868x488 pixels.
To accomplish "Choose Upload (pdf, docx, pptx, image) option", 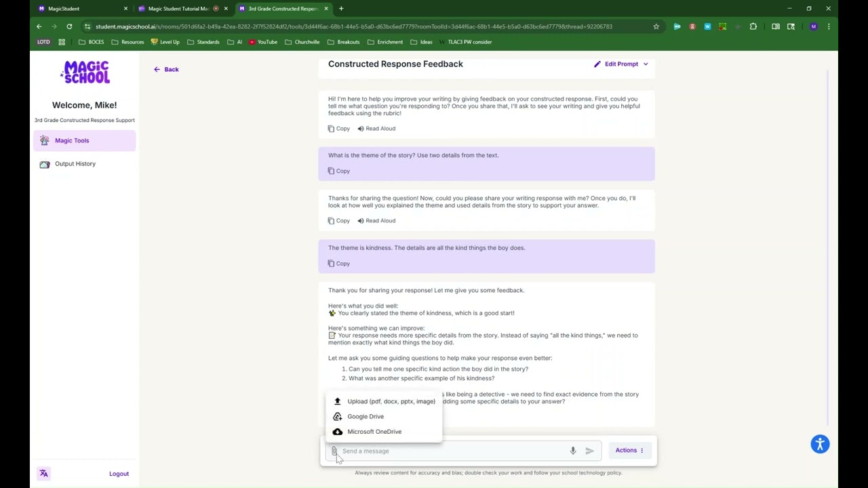I will (384, 401).
